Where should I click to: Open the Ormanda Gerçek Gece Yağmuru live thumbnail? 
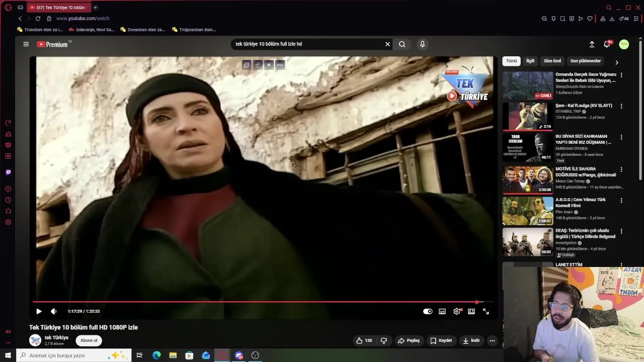528,85
